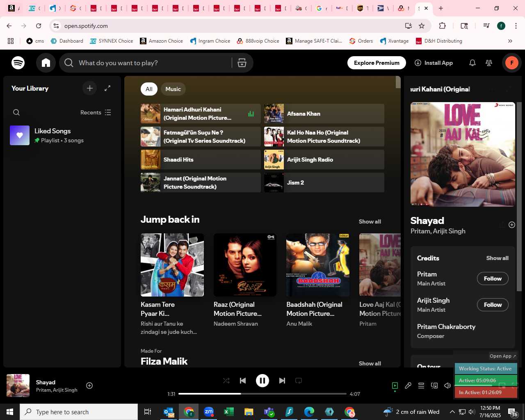
Task: Open Amazon Choice bookmark
Action: tap(161, 41)
